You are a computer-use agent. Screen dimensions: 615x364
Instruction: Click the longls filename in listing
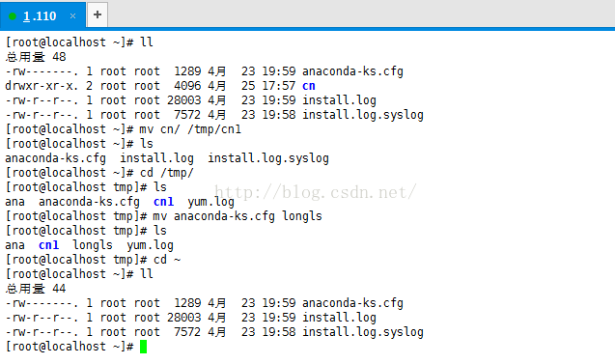93,245
